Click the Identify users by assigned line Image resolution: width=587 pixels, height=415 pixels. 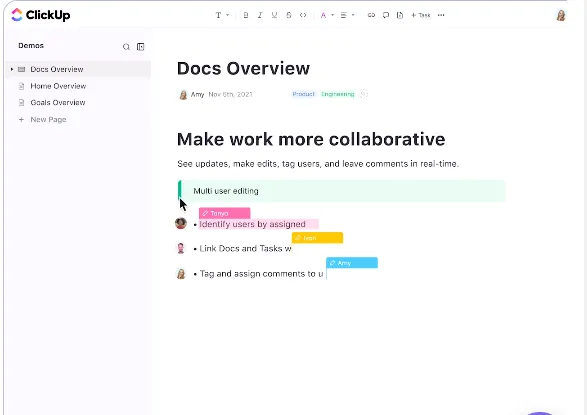pyautogui.click(x=252, y=224)
